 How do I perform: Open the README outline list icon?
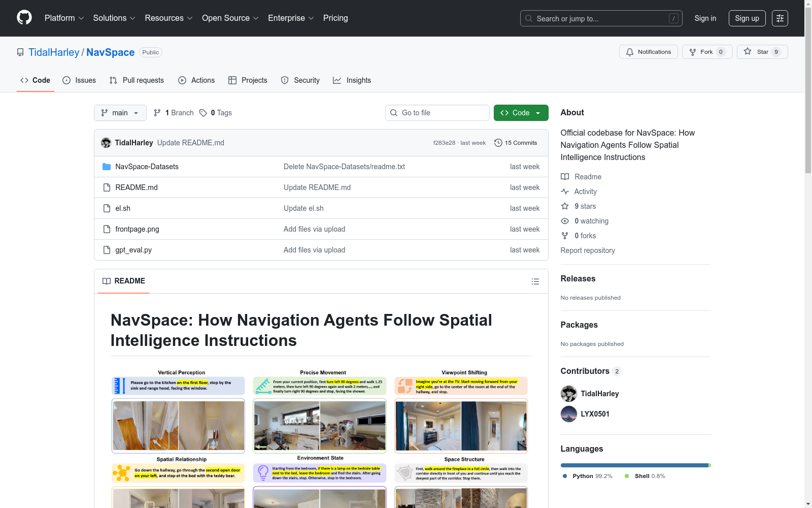click(535, 281)
